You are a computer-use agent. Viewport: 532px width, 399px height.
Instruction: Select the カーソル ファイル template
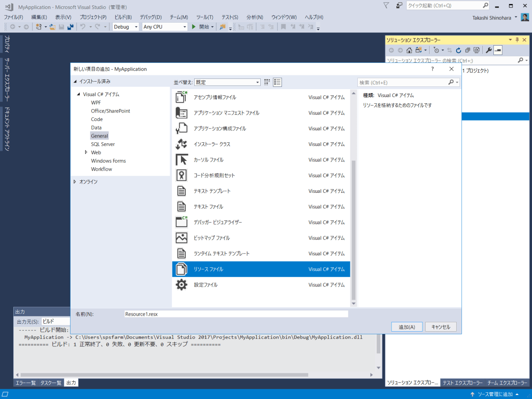tap(261, 160)
